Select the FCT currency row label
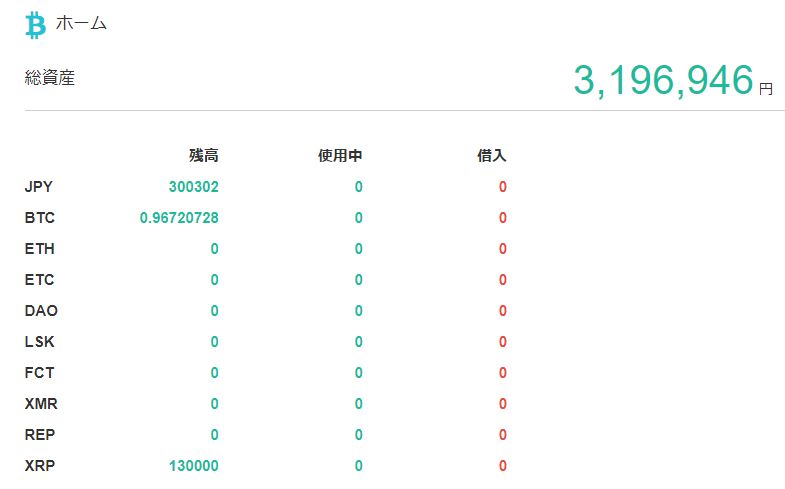 pos(39,373)
